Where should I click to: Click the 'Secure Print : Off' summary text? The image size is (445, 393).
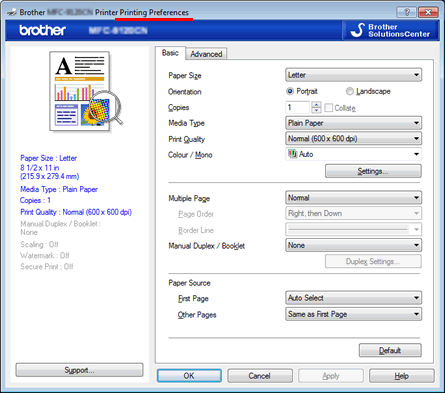point(47,266)
